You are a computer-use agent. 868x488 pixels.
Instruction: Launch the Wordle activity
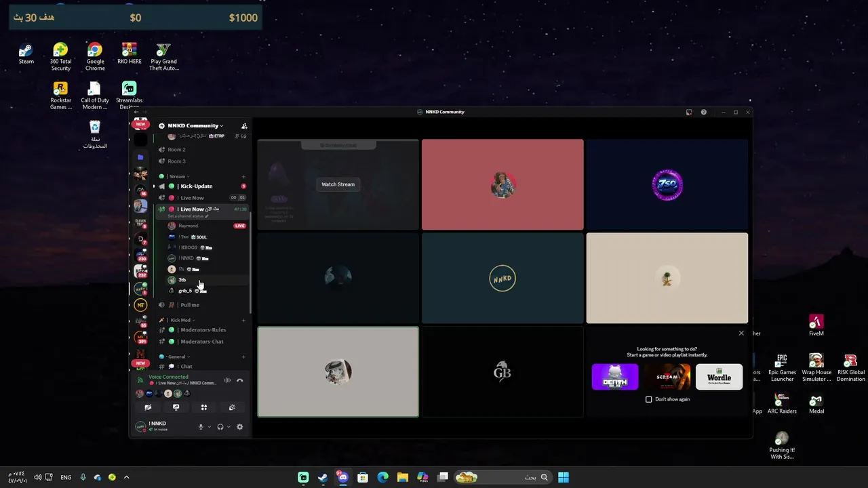(719, 377)
